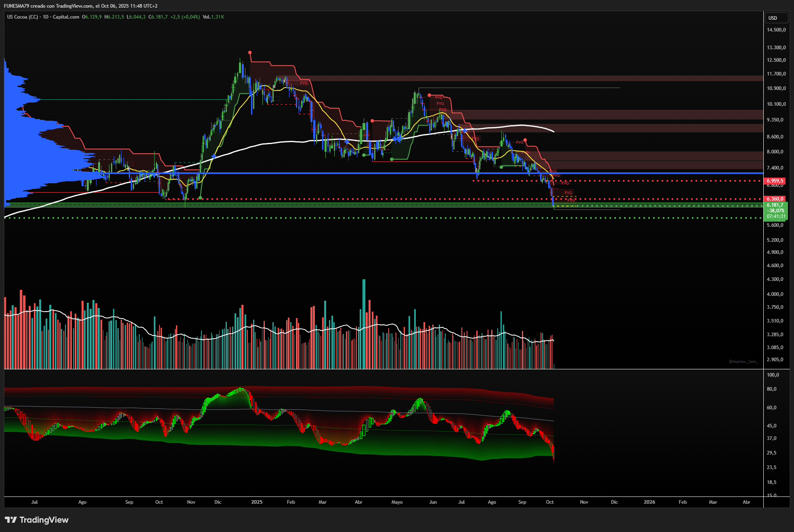Click the 10.100,0 price axis label

776,104
